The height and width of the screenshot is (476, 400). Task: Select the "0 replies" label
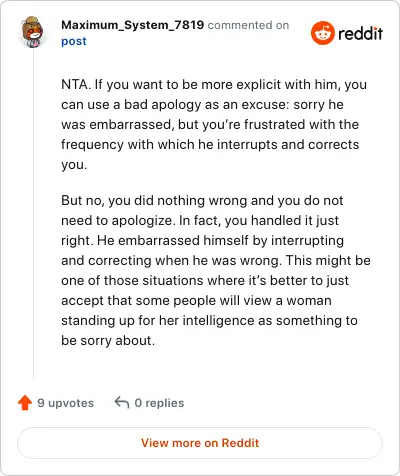[159, 403]
